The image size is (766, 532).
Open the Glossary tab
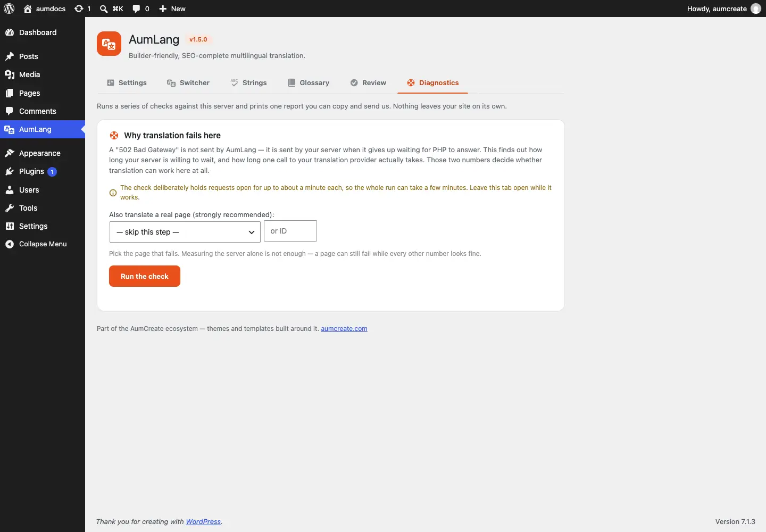(309, 83)
